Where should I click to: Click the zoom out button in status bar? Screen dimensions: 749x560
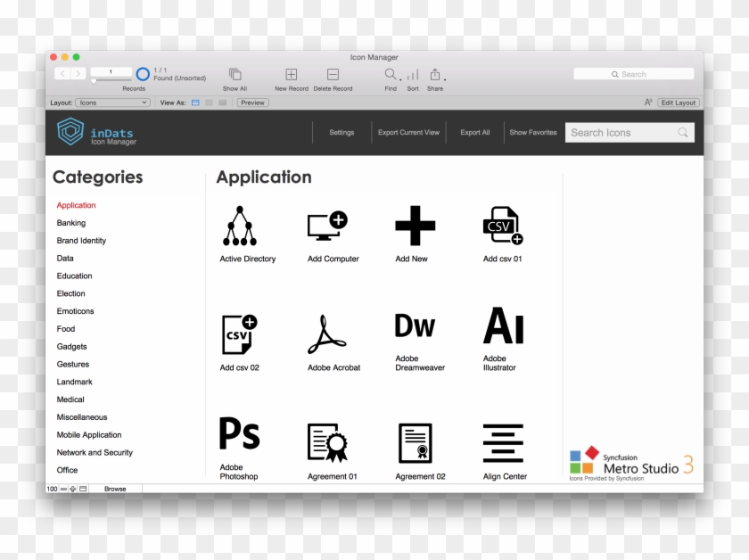coord(63,489)
